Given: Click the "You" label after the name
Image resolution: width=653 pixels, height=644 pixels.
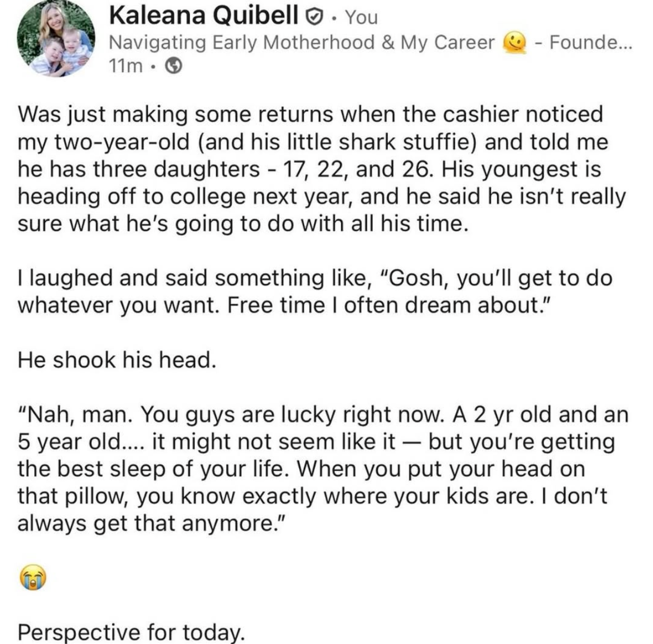Looking at the screenshot, I should (361, 17).
